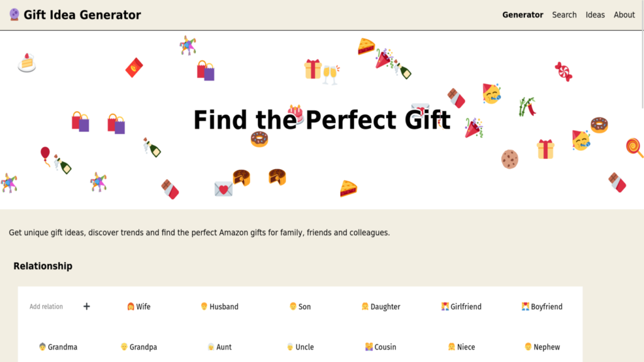Click the lollipop emoji

click(634, 148)
